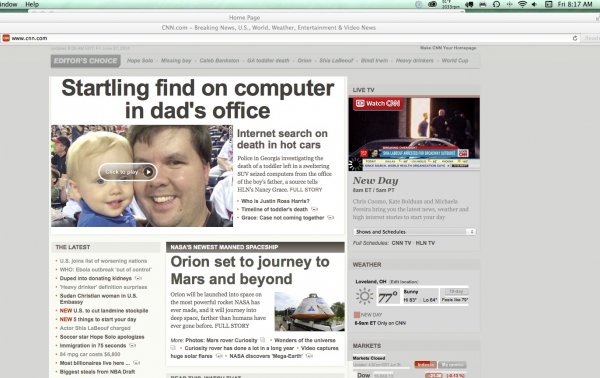Click 'Make CNN Your Homepage' link

448,48
